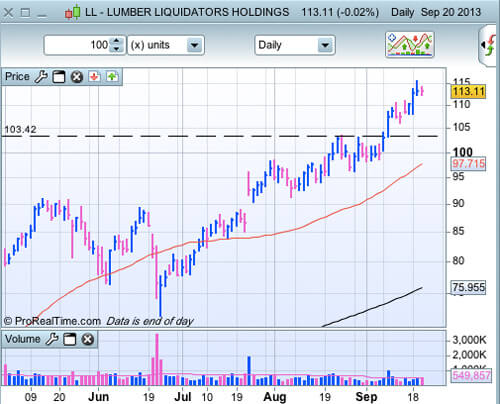Maximize the Price panel window icon

[59, 77]
